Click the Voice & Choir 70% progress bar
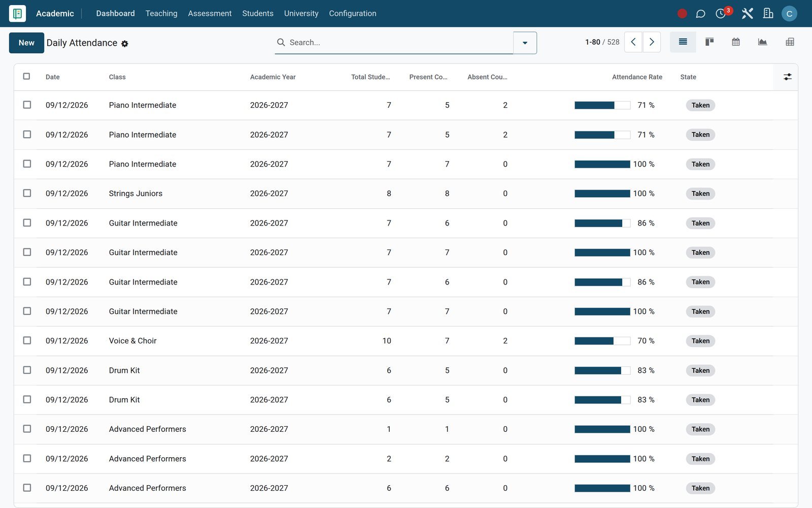Viewport: 812px width, 508px height. (602, 341)
